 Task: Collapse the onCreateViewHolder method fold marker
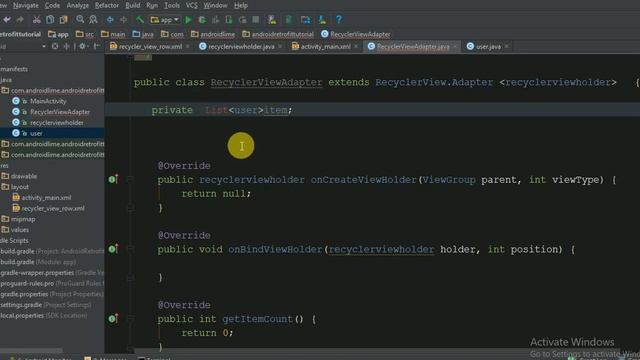pyautogui.click(x=130, y=179)
